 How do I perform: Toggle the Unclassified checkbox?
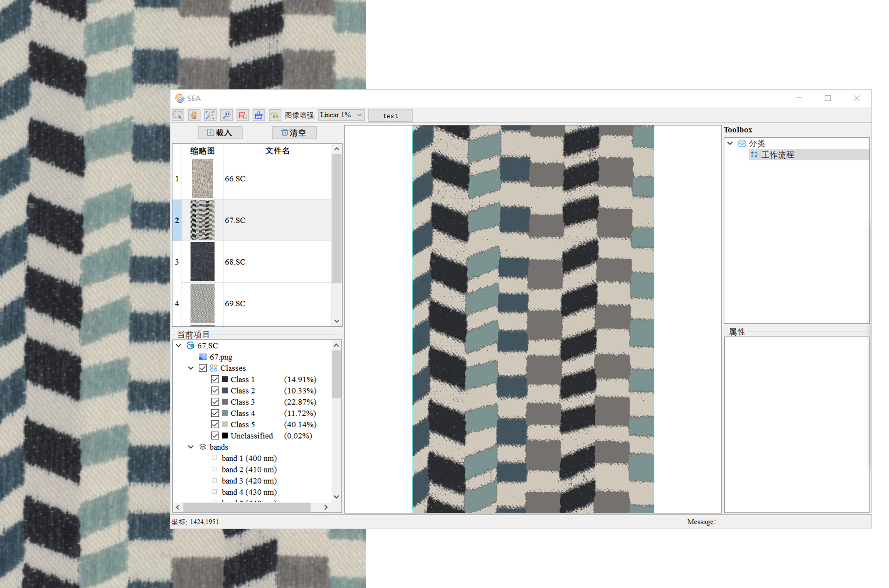coord(215,435)
